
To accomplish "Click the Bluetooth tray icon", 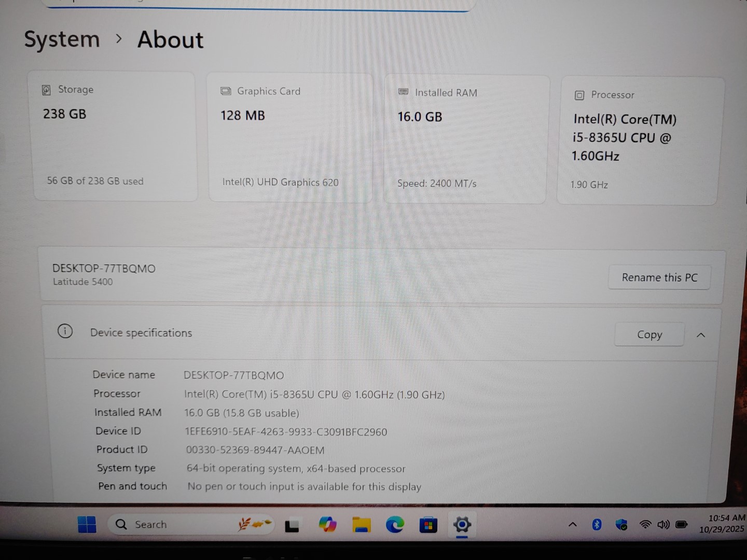I will click(597, 524).
